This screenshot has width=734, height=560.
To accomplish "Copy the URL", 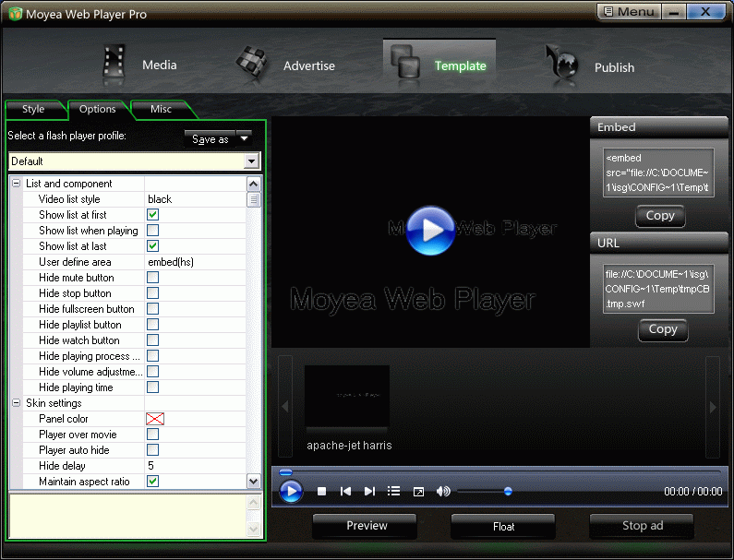I will (x=663, y=329).
